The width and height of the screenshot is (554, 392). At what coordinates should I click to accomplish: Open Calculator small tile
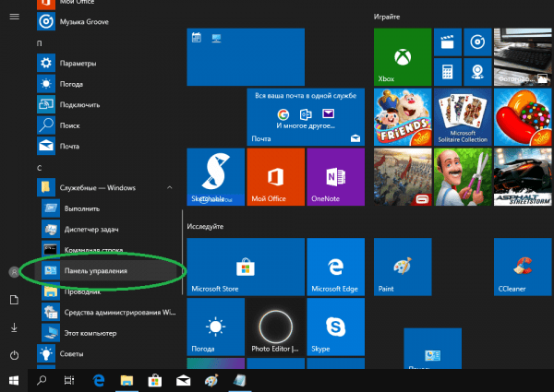(x=448, y=72)
